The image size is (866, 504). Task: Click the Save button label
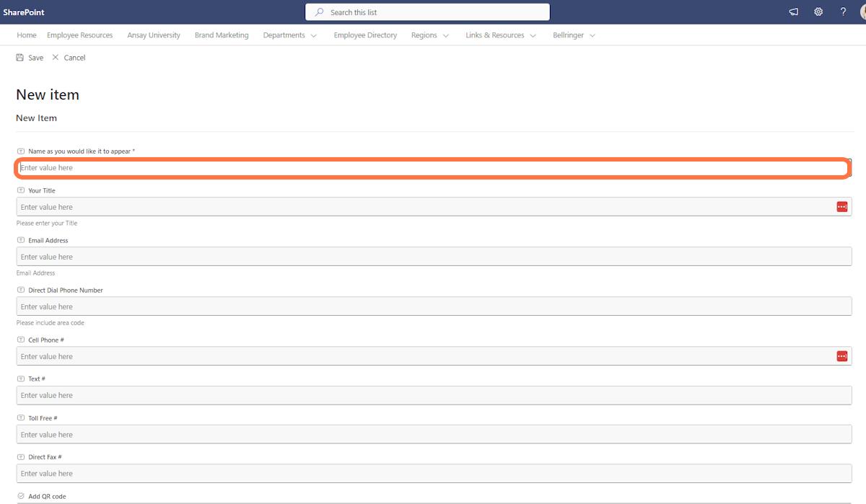(35, 58)
